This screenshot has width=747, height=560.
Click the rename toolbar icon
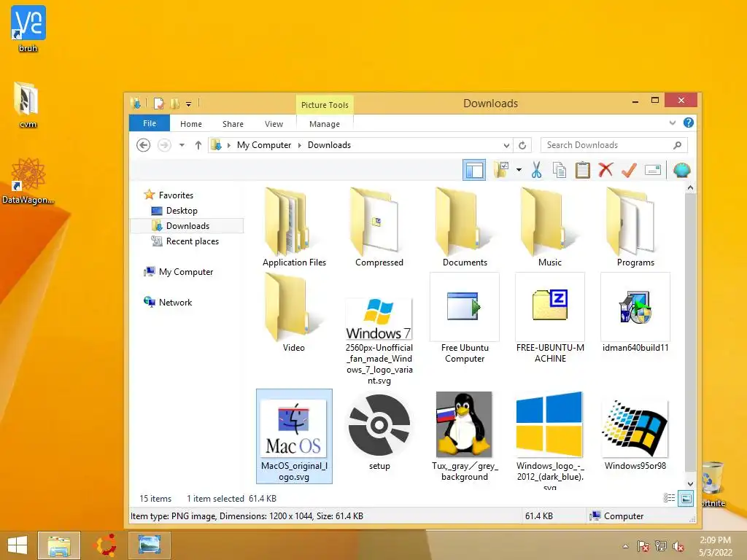tap(653, 170)
